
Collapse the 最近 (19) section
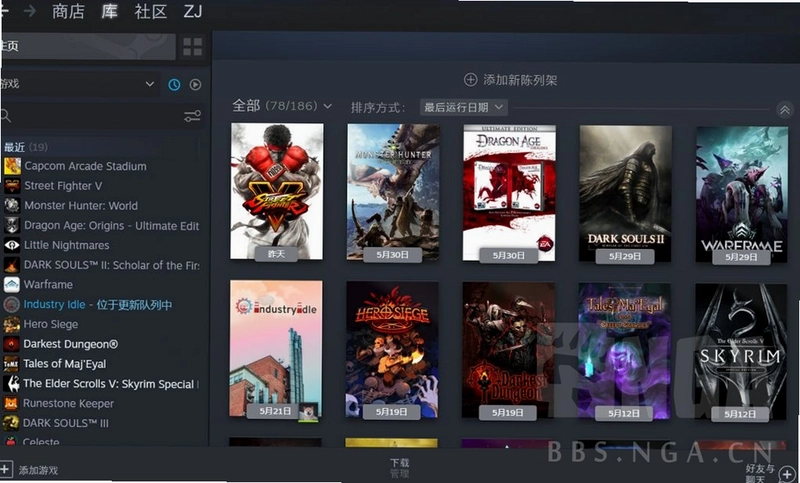point(26,147)
